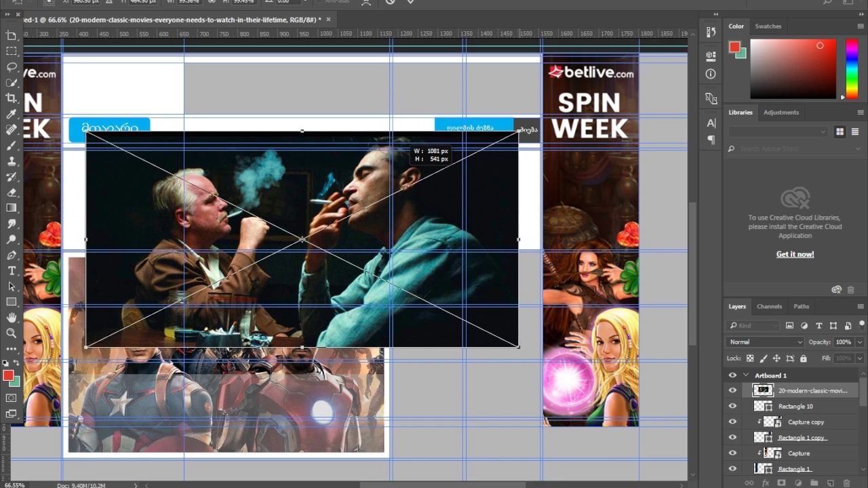Hide the Artboard 1 group
This screenshot has width=868, height=488.
pos(732,375)
